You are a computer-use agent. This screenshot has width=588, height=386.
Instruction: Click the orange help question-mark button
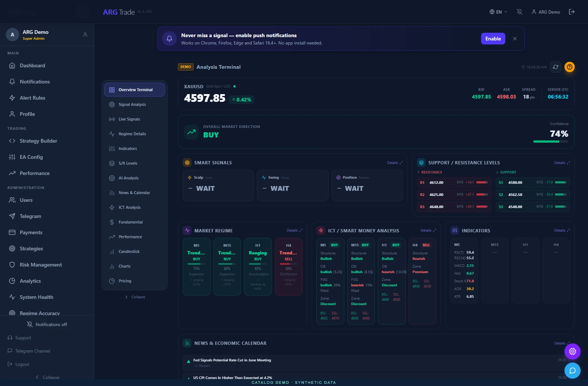570,67
